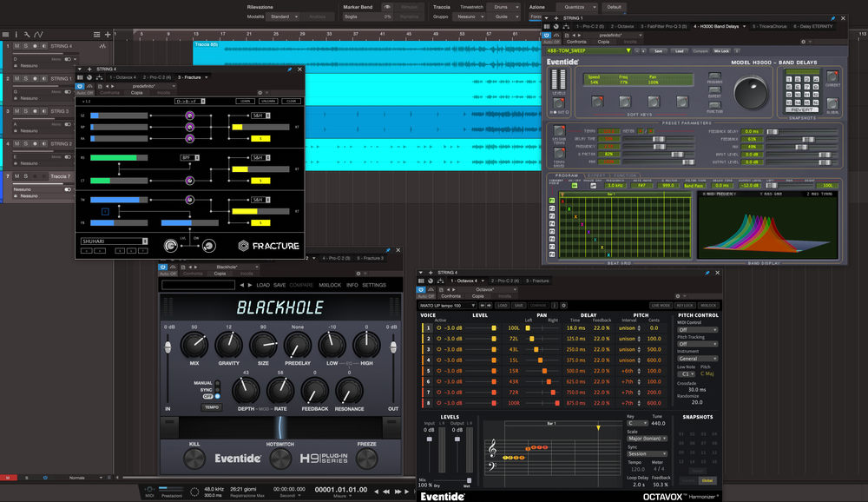The width and height of the screenshot is (868, 502).
Task: Click LOAD in the Blackhole plugin
Action: pyautogui.click(x=263, y=286)
